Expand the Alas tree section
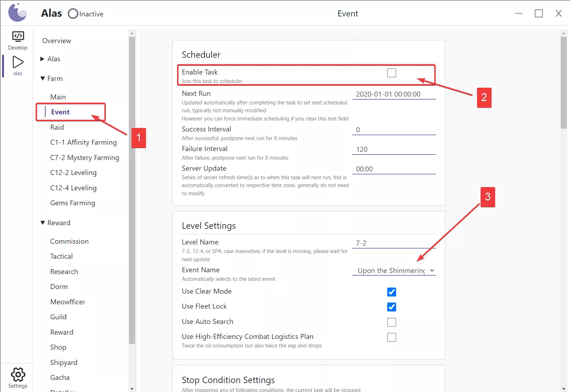 pos(43,59)
